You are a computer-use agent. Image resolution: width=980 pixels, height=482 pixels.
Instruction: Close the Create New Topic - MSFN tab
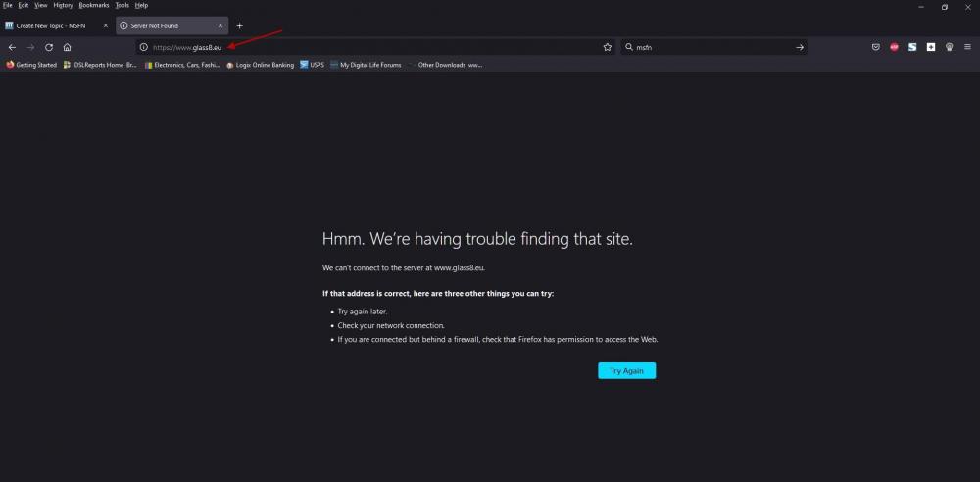pyautogui.click(x=105, y=25)
